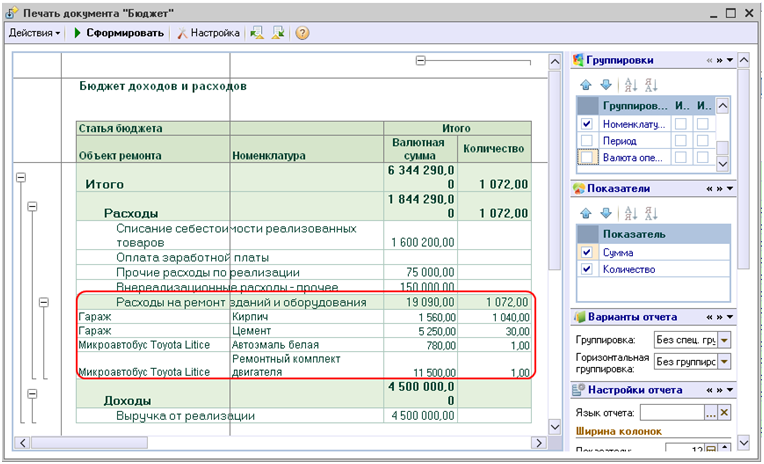Collapse the Итого group in report outline
Image resolution: width=764 pixels, height=464 pixels.
(x=19, y=177)
